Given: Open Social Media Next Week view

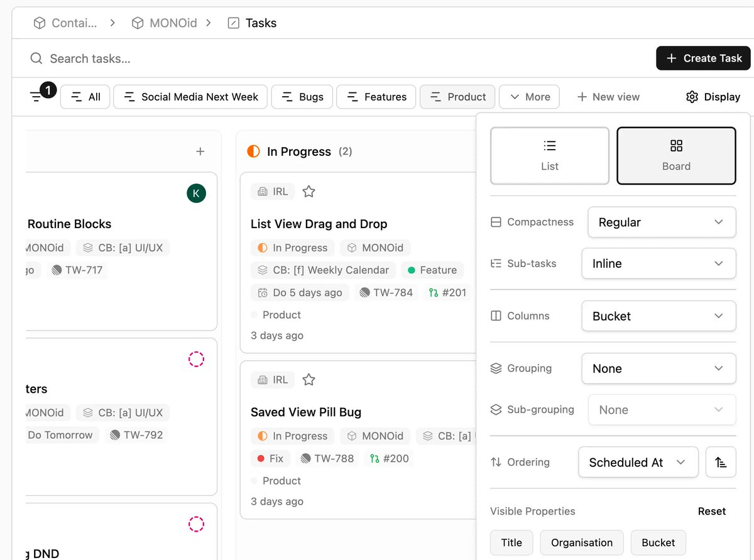Looking at the screenshot, I should [190, 97].
